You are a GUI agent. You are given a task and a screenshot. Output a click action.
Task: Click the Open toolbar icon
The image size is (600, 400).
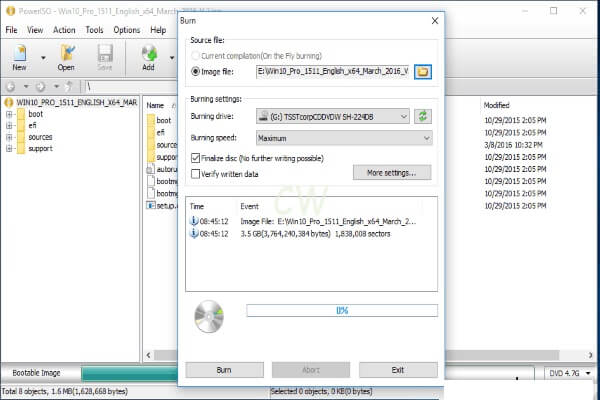coord(67,53)
